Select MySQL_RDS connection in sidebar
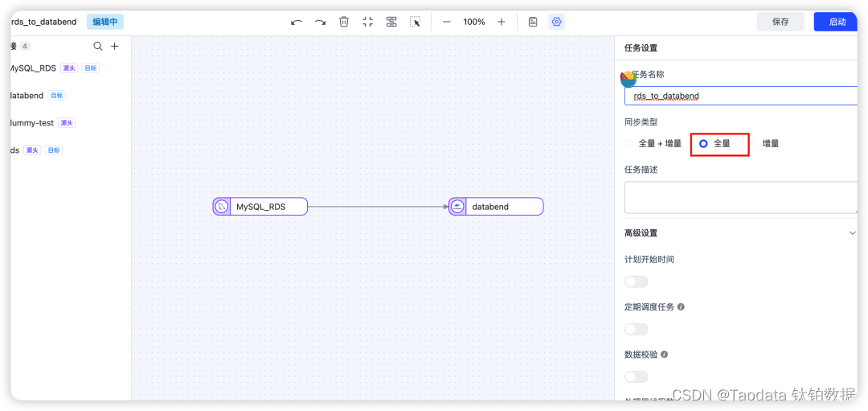The height and width of the screenshot is (411, 868). (33, 68)
